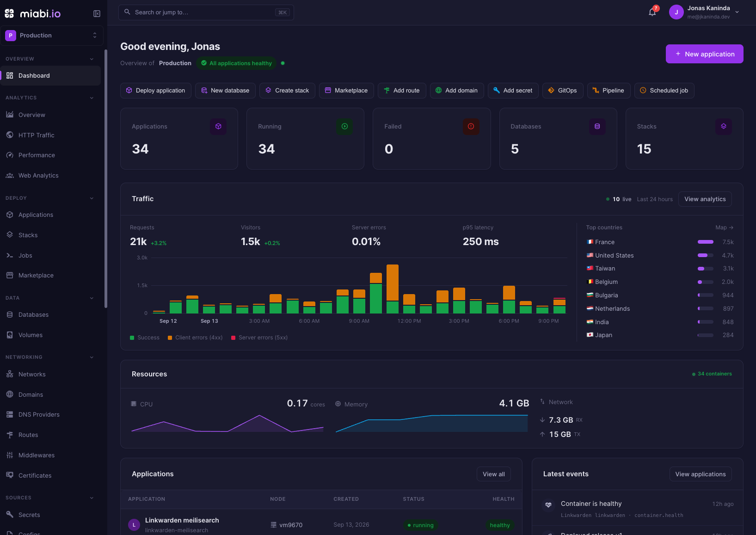Open Certificates in sidebar
756x535 pixels.
pyautogui.click(x=51, y=476)
